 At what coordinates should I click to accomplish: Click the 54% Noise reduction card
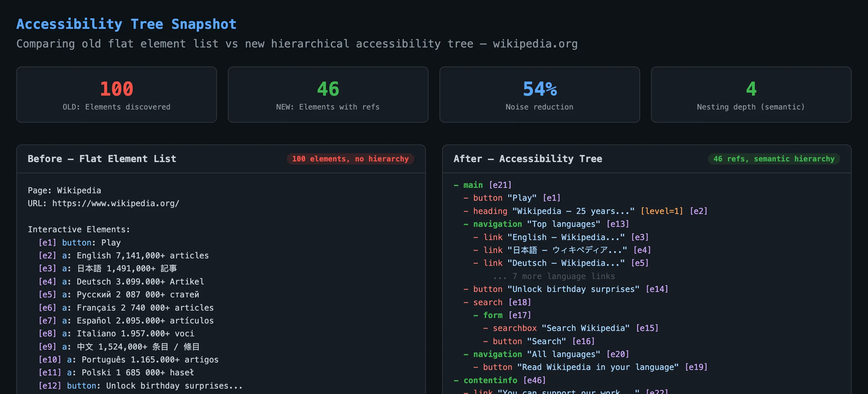pos(539,95)
